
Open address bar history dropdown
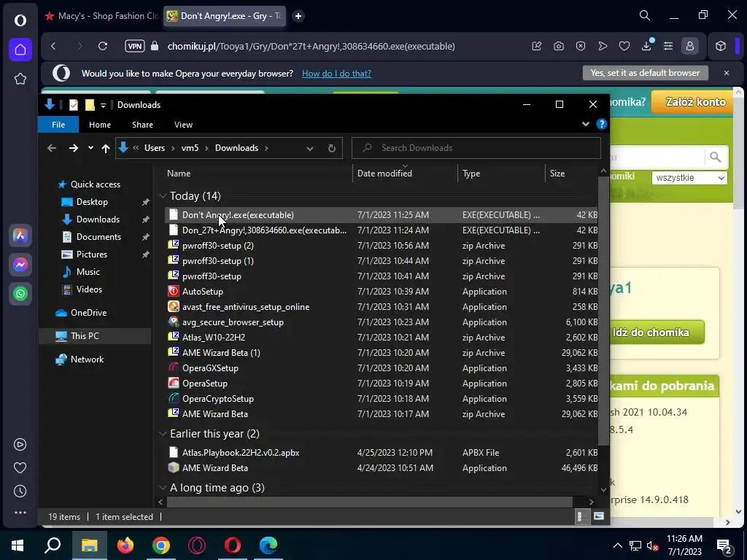click(x=309, y=148)
